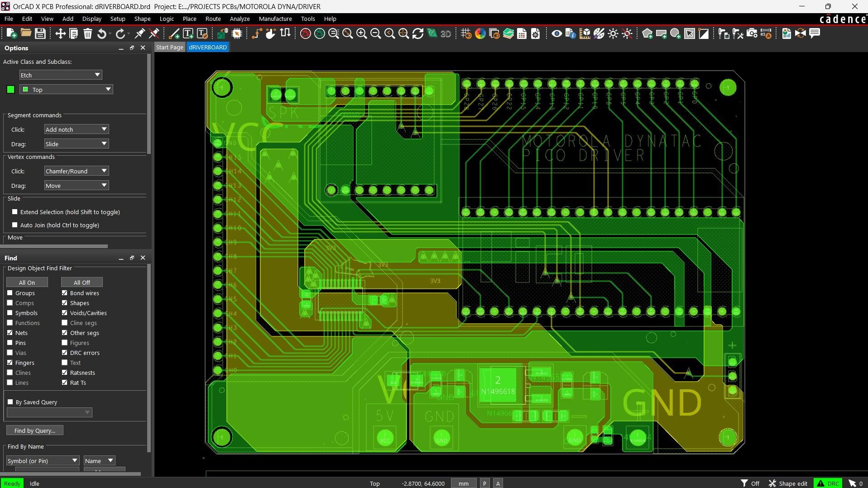The height and width of the screenshot is (488, 868).
Task: Click the speech bubble comments icon
Action: point(815,33)
